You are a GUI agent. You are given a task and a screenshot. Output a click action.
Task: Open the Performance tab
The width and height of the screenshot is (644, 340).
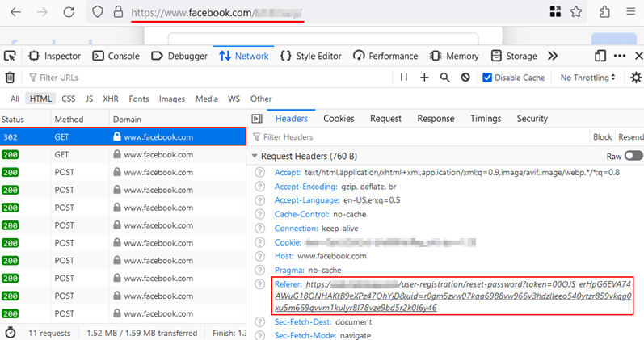(x=385, y=56)
